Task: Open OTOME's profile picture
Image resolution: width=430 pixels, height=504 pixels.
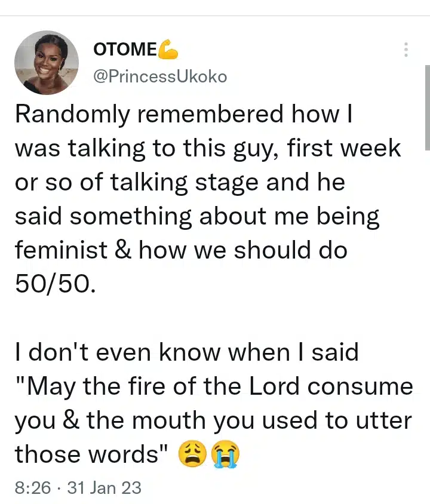Action: [47, 63]
